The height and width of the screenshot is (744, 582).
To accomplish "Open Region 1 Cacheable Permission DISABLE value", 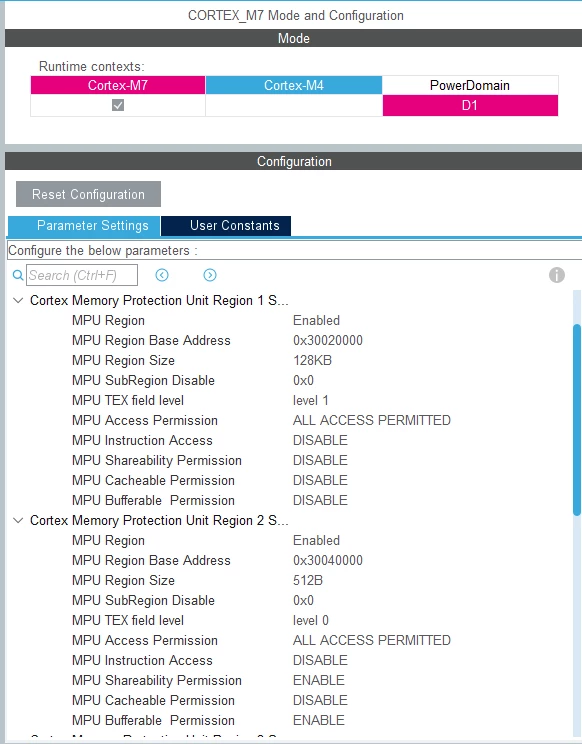I will tap(320, 480).
